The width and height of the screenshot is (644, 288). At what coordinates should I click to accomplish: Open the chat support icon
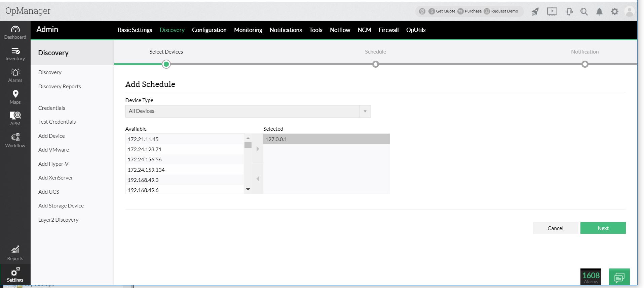[619, 277]
